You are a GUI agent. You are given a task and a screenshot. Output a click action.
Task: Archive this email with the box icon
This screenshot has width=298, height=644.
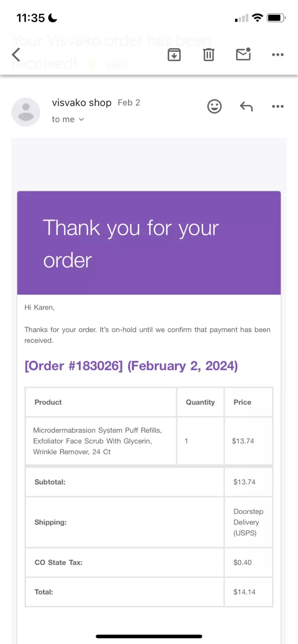pyautogui.click(x=174, y=55)
